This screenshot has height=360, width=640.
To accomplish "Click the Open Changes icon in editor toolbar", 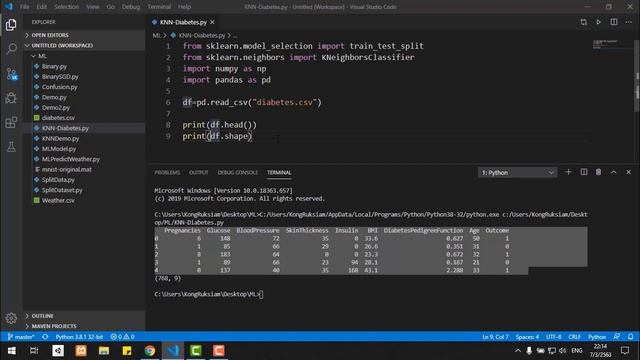I will 584,22.
